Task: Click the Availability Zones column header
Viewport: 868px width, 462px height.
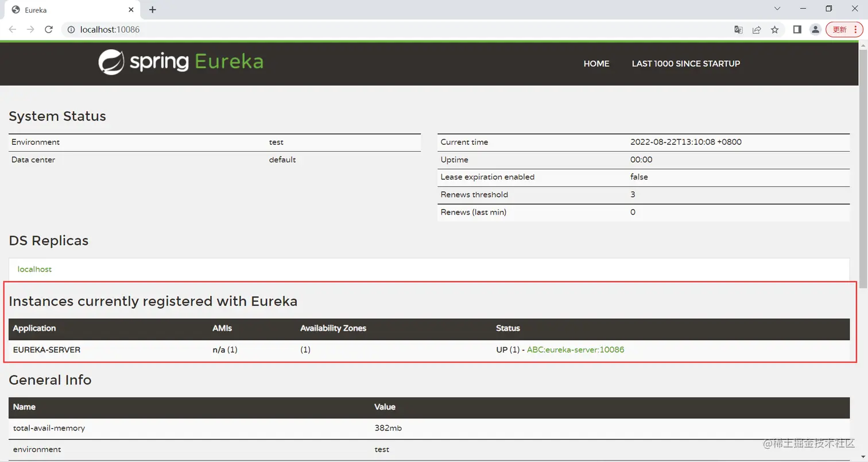Action: [333, 328]
